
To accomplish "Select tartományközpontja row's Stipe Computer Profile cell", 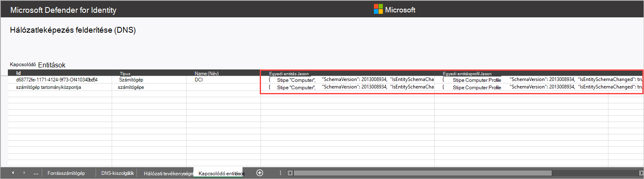I will pos(521,87).
